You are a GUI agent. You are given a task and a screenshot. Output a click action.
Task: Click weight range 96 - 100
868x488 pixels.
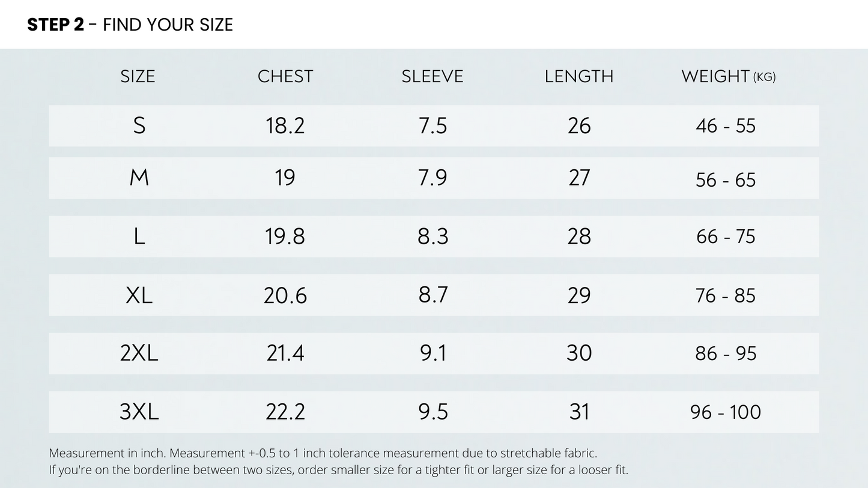(726, 412)
